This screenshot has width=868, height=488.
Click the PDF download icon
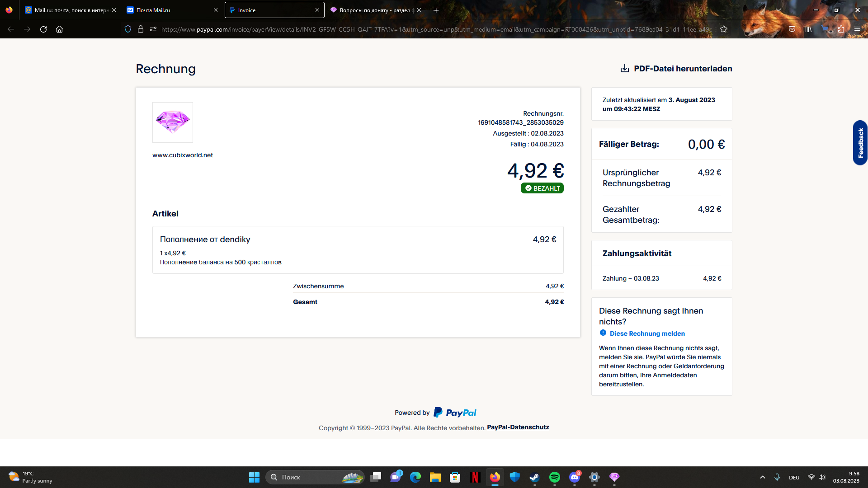(624, 68)
